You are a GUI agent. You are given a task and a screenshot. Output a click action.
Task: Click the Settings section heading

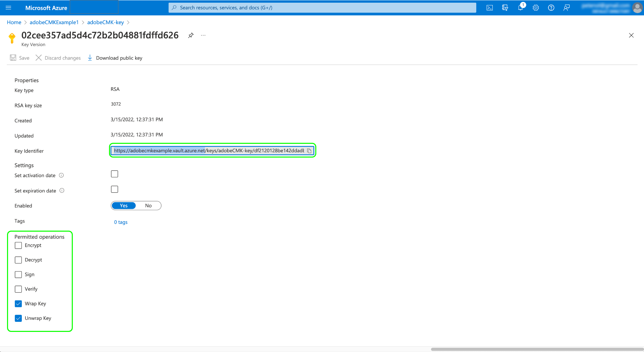(x=24, y=165)
